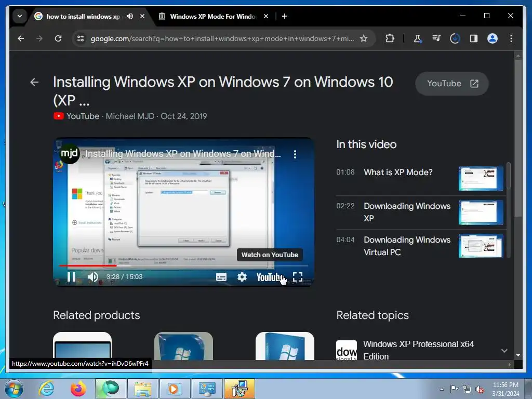Click the mjd channel avatar in the video
Image resolution: width=532 pixels, height=399 pixels.
coord(70,154)
